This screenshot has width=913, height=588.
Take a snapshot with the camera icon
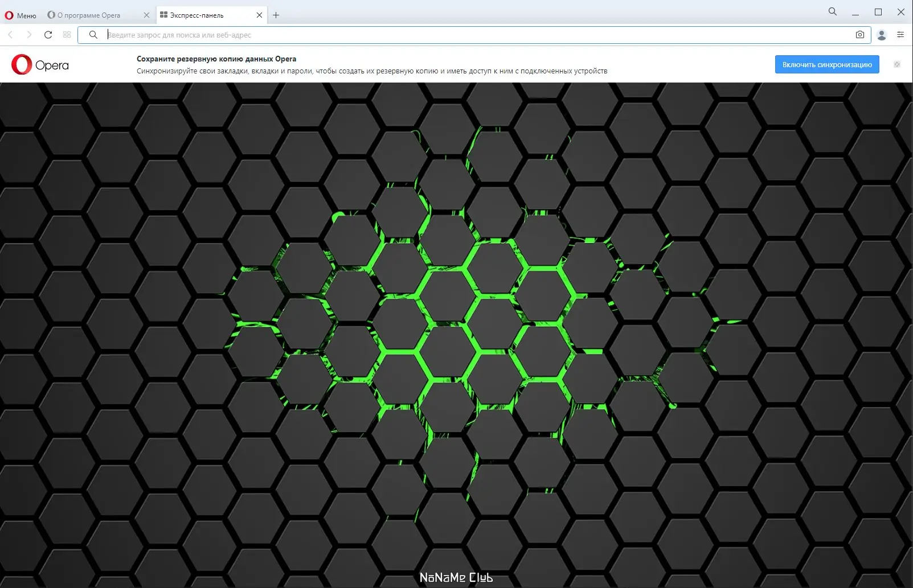(x=860, y=35)
